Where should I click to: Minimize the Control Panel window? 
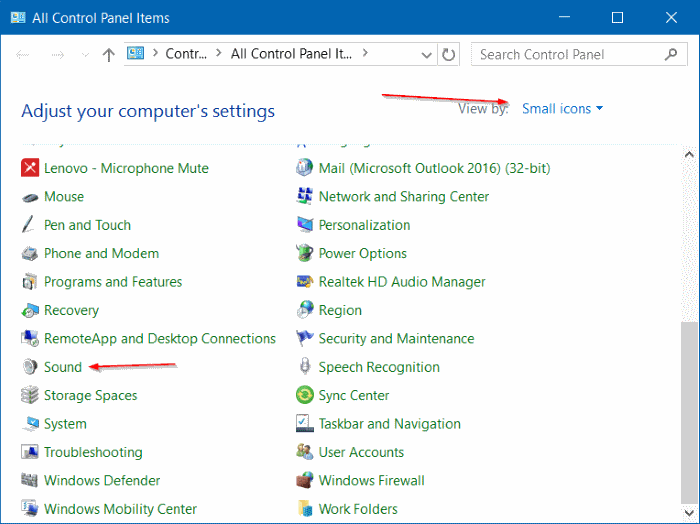tap(564, 17)
